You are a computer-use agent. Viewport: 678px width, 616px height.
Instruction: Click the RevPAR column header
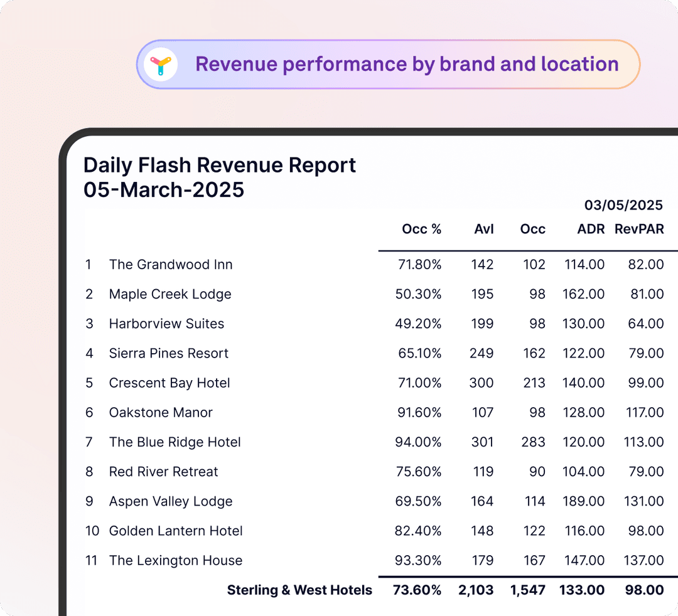pyautogui.click(x=639, y=229)
